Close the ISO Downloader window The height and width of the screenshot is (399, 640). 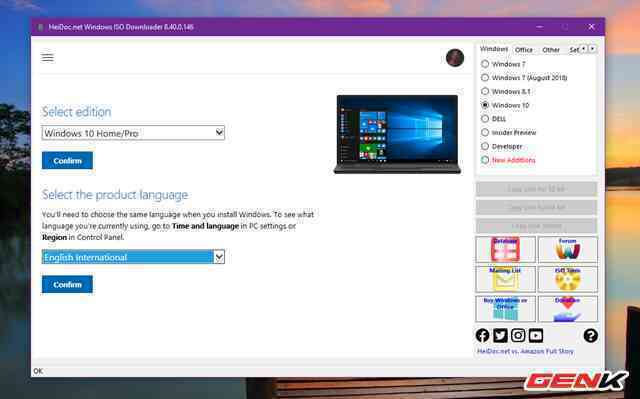[x=591, y=27]
